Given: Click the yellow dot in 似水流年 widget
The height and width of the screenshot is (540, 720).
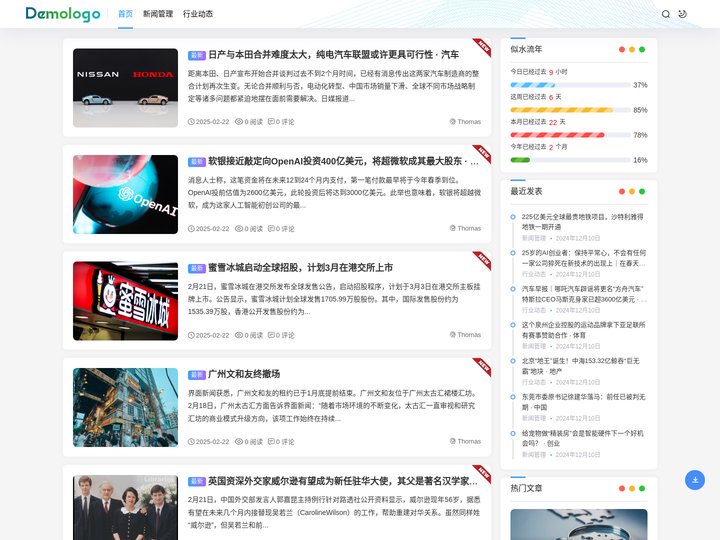Looking at the screenshot, I should click(x=632, y=50).
